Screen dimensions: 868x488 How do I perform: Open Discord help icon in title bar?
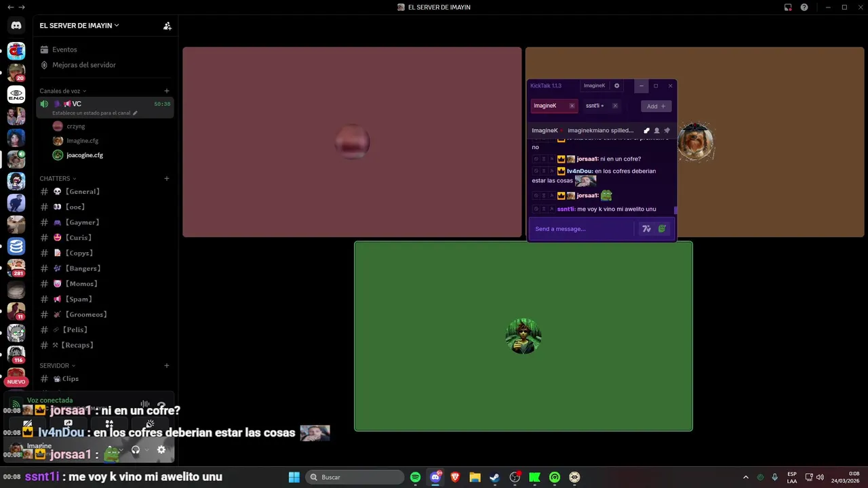pyautogui.click(x=804, y=7)
